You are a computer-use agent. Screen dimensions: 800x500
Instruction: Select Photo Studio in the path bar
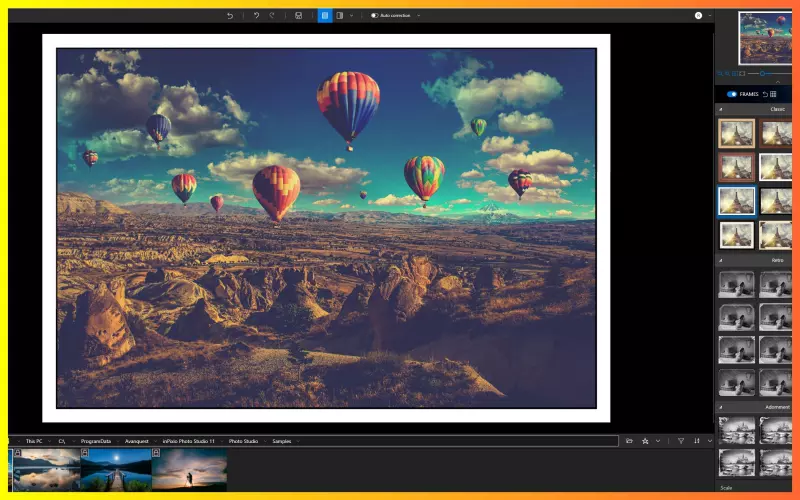(x=243, y=441)
